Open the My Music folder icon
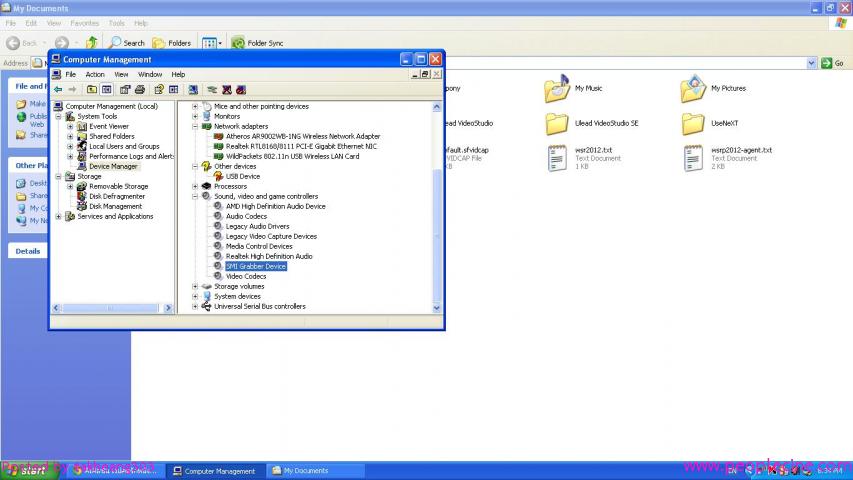 tap(557, 89)
